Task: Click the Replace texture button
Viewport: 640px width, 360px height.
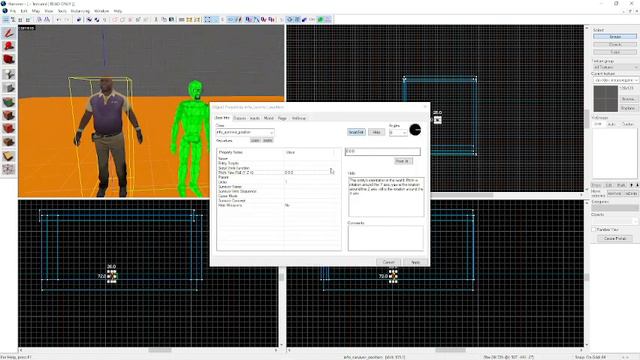Action: (x=628, y=108)
